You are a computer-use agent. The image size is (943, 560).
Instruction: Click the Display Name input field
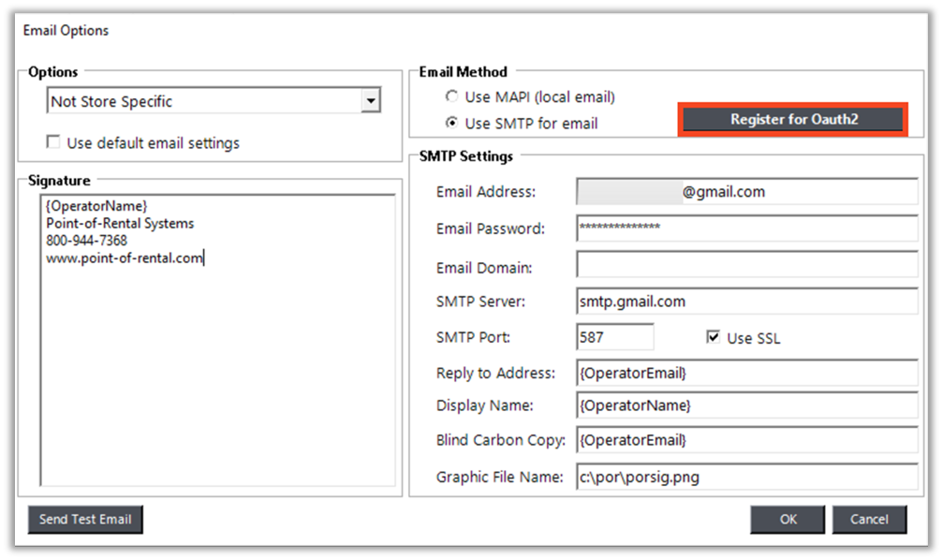pyautogui.click(x=746, y=405)
